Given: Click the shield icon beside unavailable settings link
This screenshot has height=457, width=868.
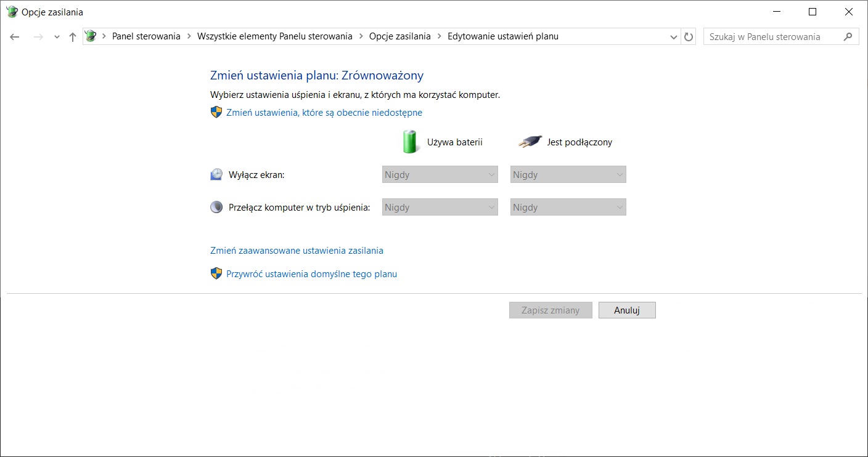Looking at the screenshot, I should [216, 112].
